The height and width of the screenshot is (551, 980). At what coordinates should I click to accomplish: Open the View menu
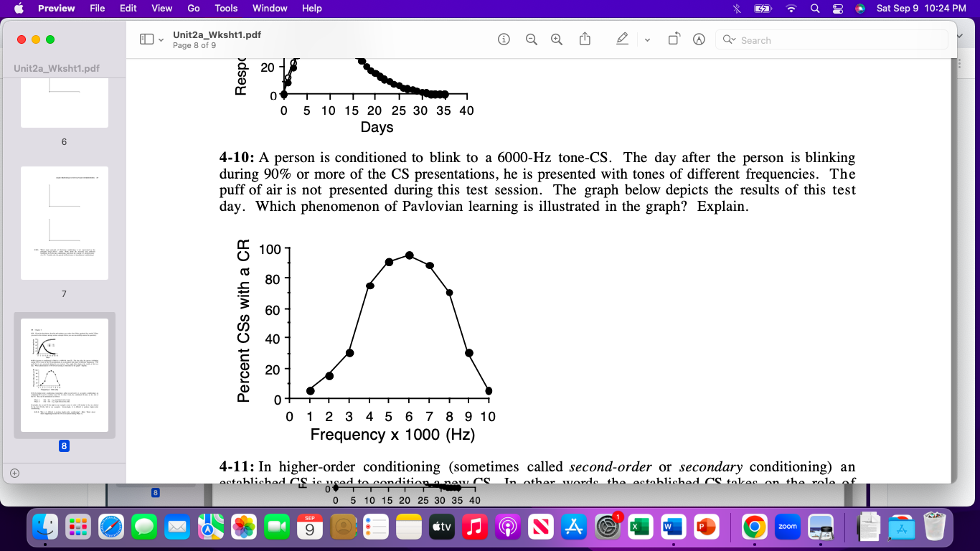pyautogui.click(x=161, y=8)
